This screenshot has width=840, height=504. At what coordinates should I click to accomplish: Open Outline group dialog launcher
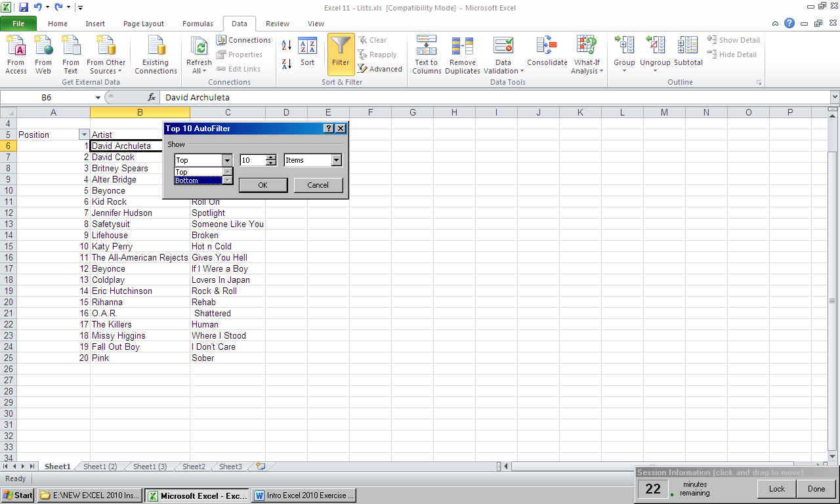tap(759, 83)
